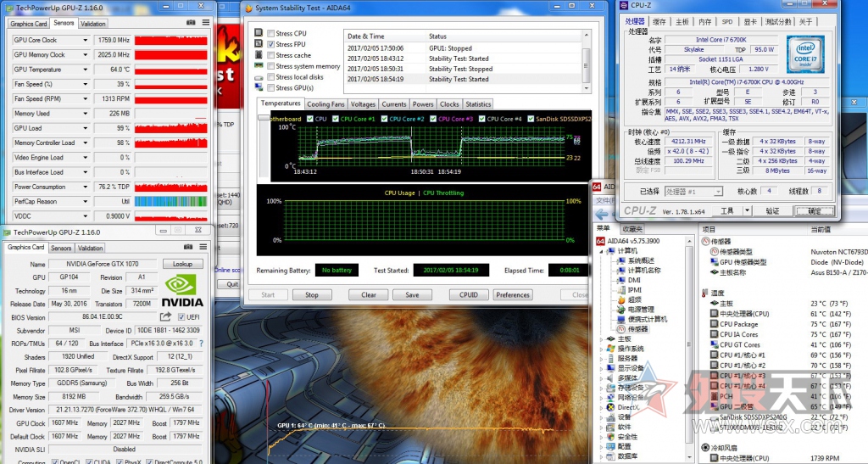Click the camera screenshot icon in GPU-Z sensor-readings window
868x464 pixels.
(x=191, y=23)
